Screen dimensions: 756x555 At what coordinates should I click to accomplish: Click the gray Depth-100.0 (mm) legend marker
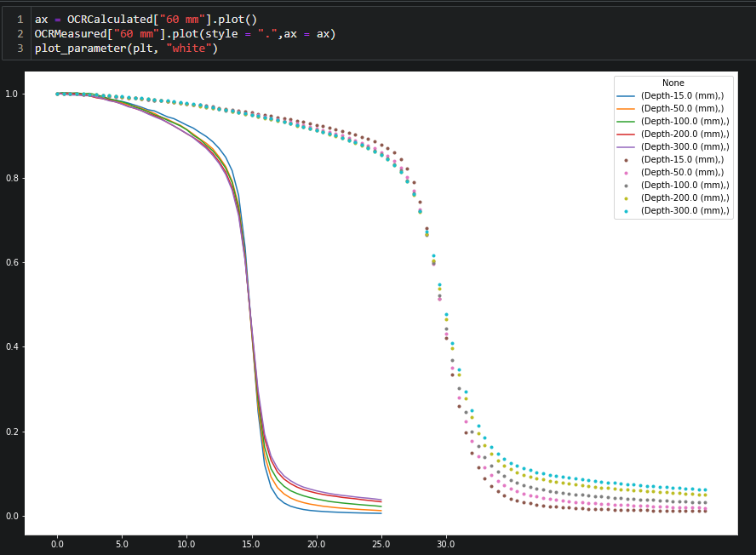pyautogui.click(x=627, y=185)
